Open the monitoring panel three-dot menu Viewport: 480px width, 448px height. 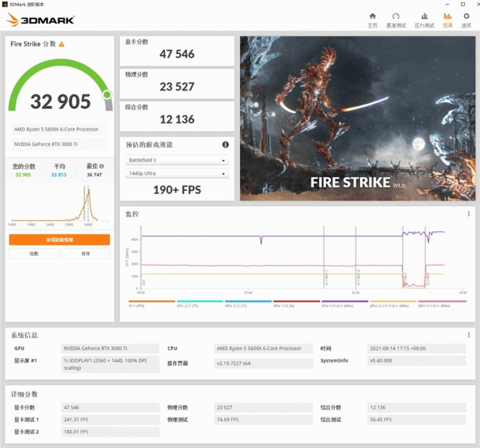tap(469, 214)
